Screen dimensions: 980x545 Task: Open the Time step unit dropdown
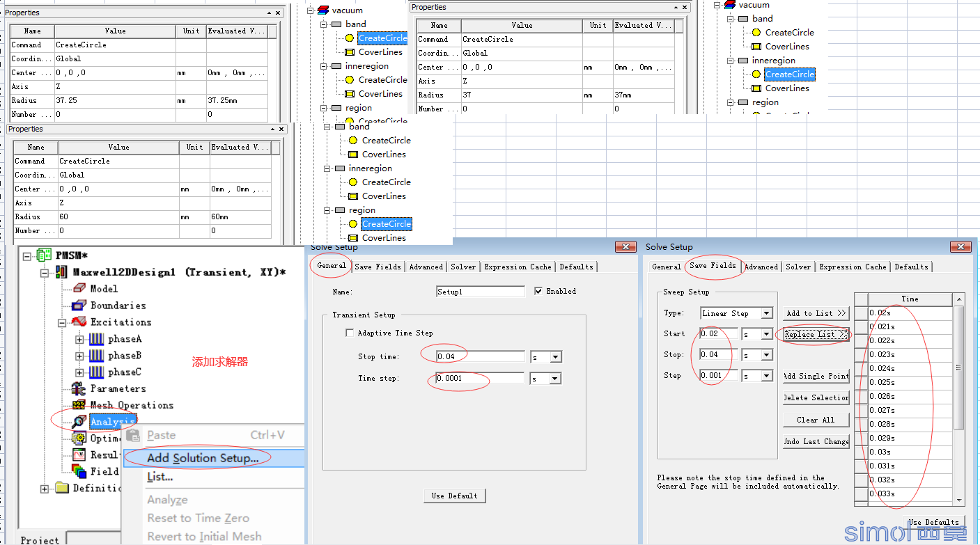[556, 379]
